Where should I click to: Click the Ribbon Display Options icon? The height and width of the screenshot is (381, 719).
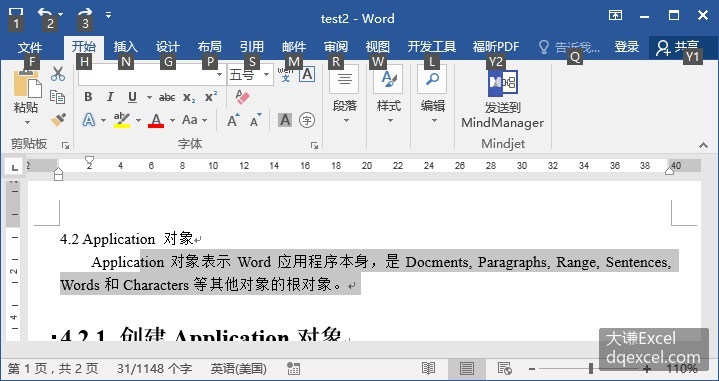click(x=615, y=15)
